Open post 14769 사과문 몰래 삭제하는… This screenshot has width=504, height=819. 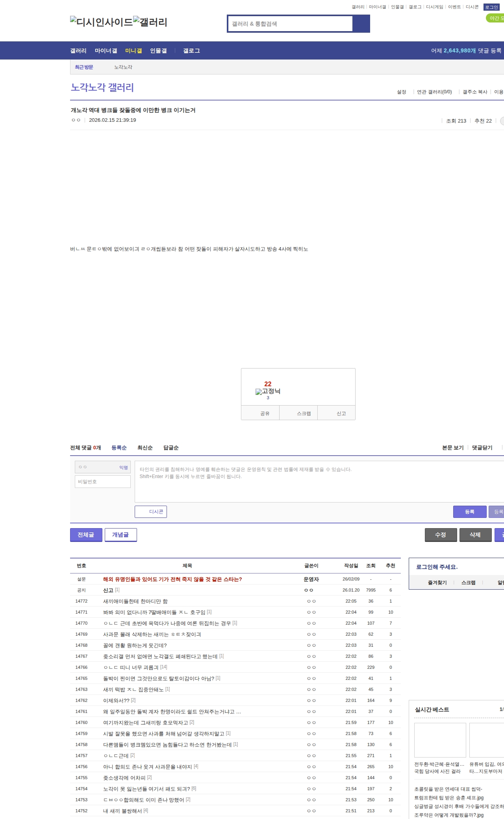(152, 635)
